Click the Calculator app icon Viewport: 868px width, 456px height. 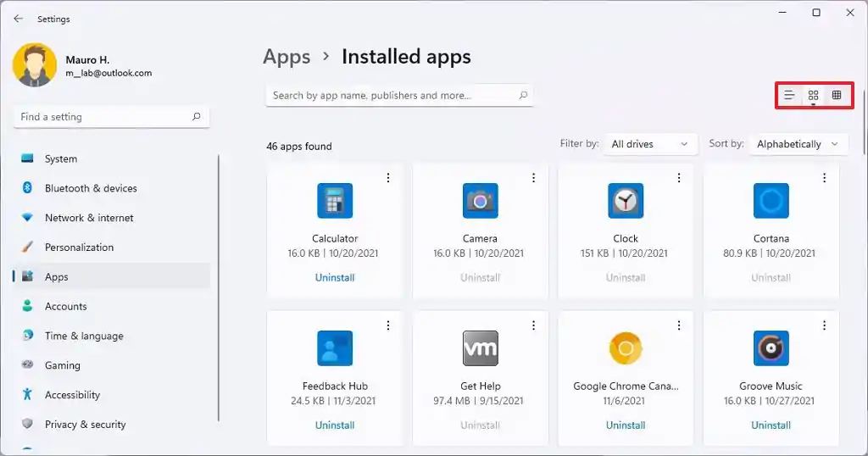[335, 201]
